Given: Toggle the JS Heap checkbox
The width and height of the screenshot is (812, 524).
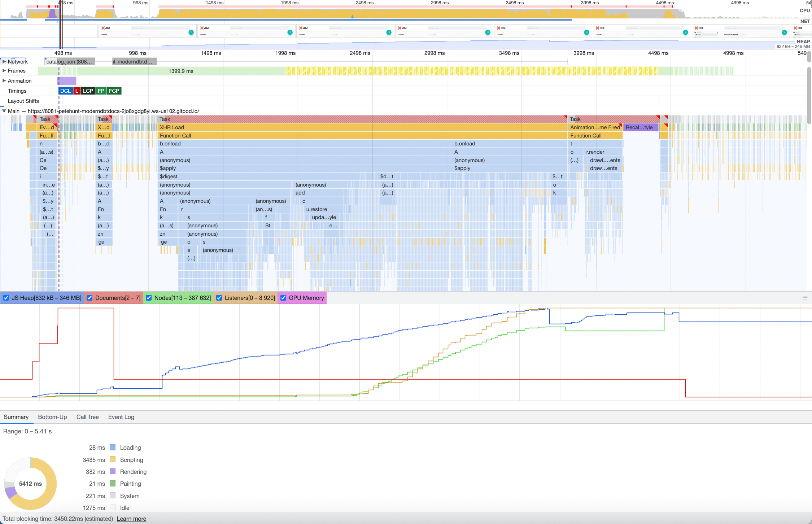Looking at the screenshot, I should point(6,298).
